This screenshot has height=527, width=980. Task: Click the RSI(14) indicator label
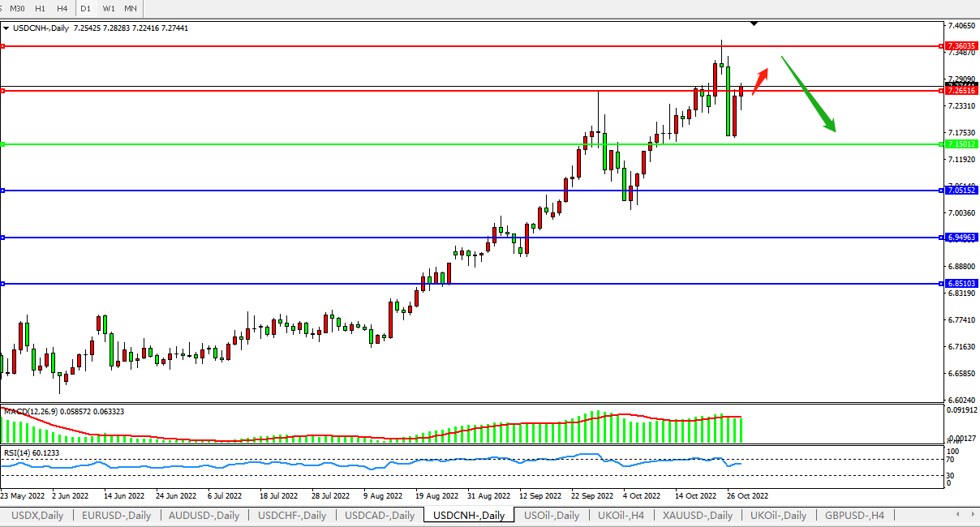tap(28, 452)
